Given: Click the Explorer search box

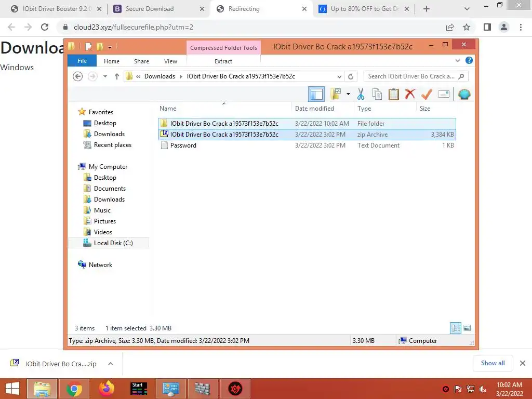Looking at the screenshot, I should click(416, 76).
